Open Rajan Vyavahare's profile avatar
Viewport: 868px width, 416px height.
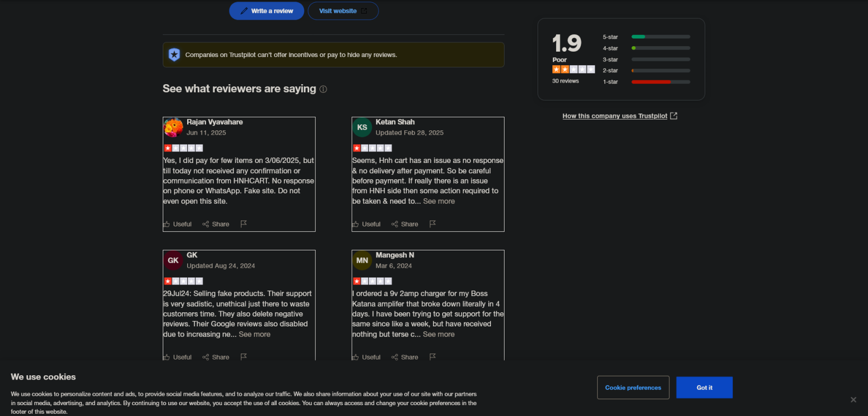(174, 128)
